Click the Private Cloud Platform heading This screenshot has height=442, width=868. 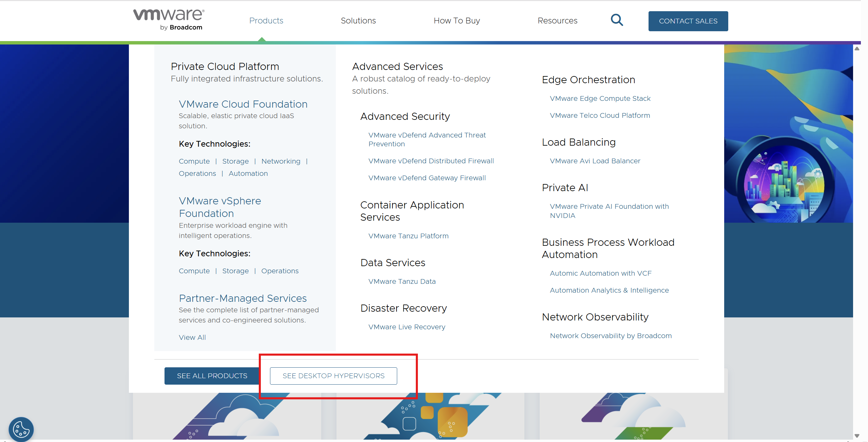click(x=225, y=67)
